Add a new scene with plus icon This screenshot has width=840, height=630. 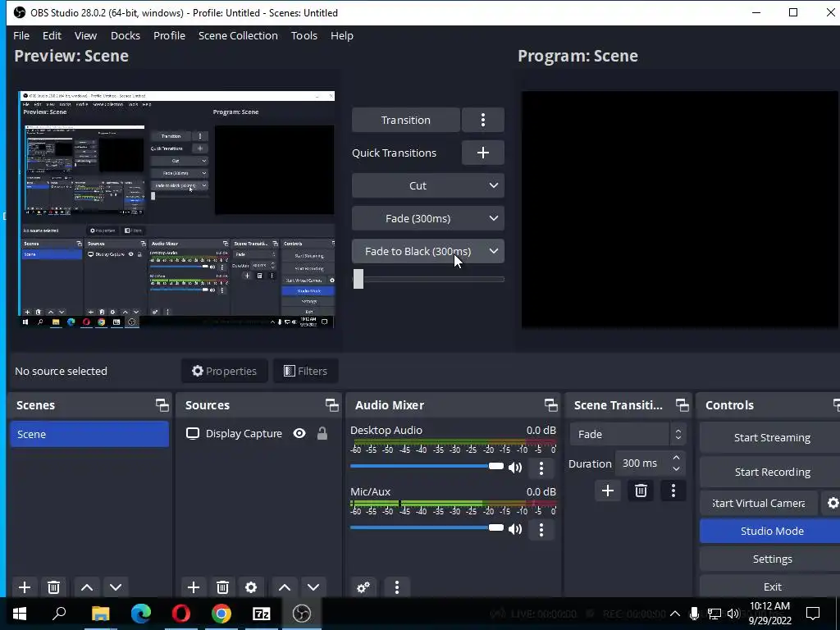(x=24, y=587)
